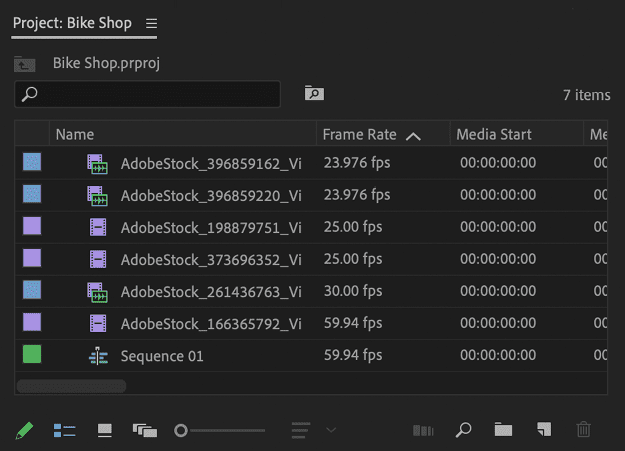The height and width of the screenshot is (451, 625).
Task: Click violet label swatch of AdobeStock_166365792_Vi
Action: click(32, 322)
